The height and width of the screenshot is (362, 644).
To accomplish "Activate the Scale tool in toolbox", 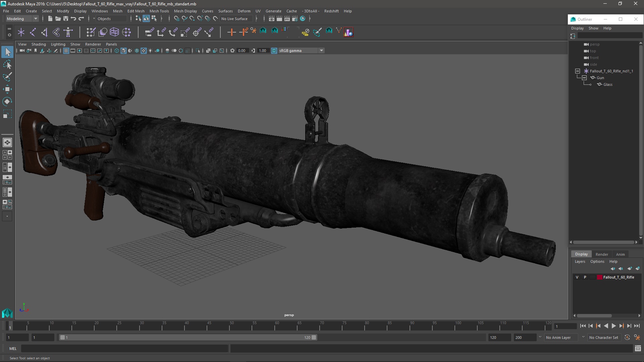I will tap(7, 114).
